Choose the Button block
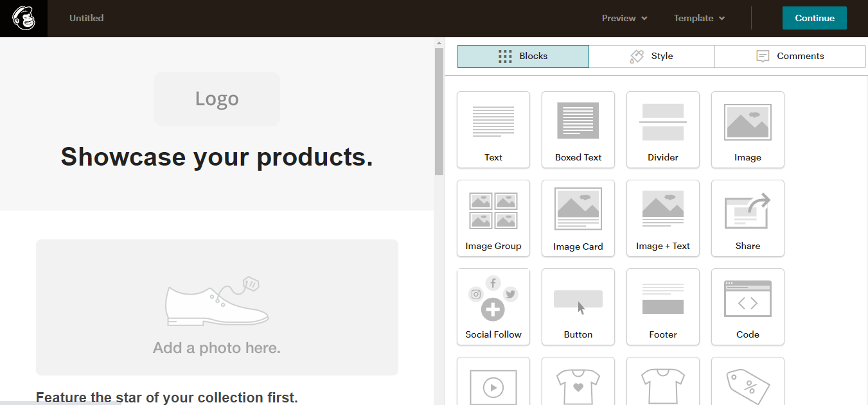Image resolution: width=868 pixels, height=405 pixels. point(578,306)
